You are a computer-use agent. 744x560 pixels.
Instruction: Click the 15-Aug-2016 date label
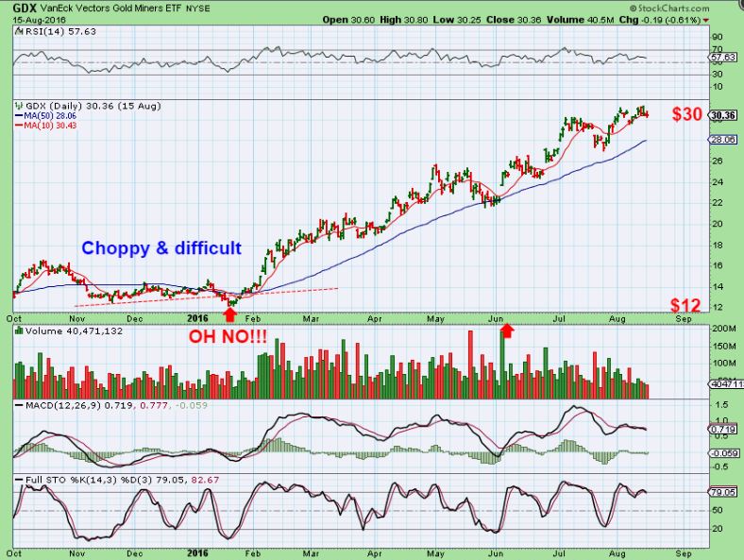(x=40, y=20)
